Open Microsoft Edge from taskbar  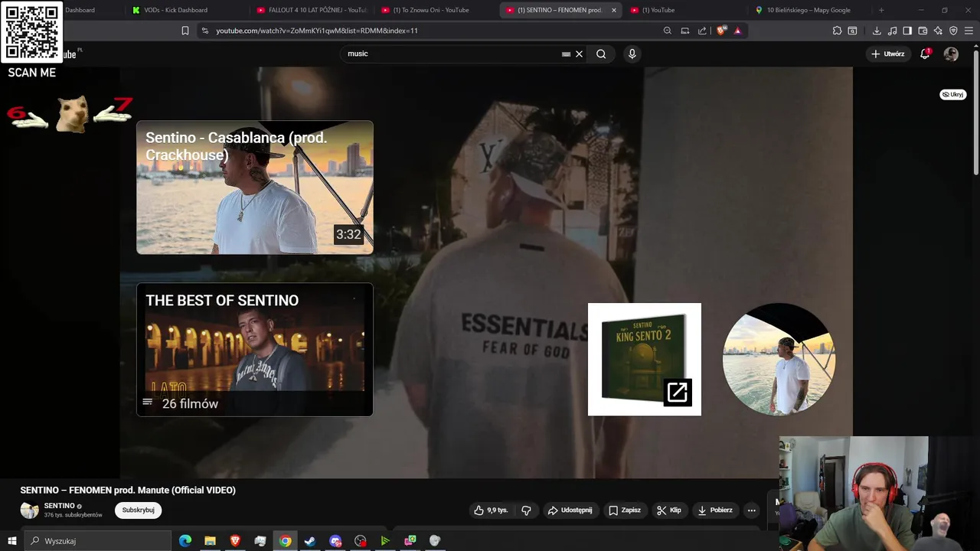pyautogui.click(x=185, y=541)
